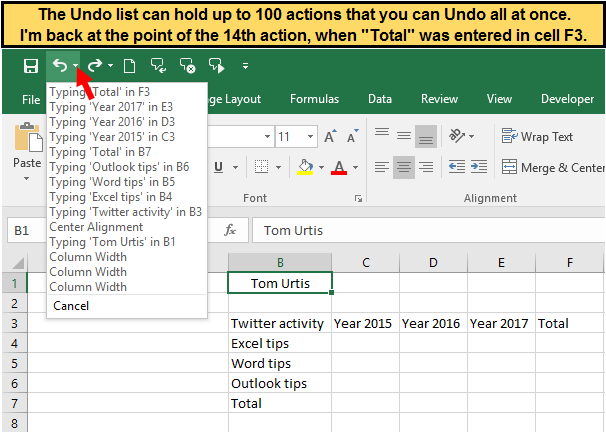Screen dimensions: 606x433
Task: Switch to the Review tab
Action: [x=439, y=99]
